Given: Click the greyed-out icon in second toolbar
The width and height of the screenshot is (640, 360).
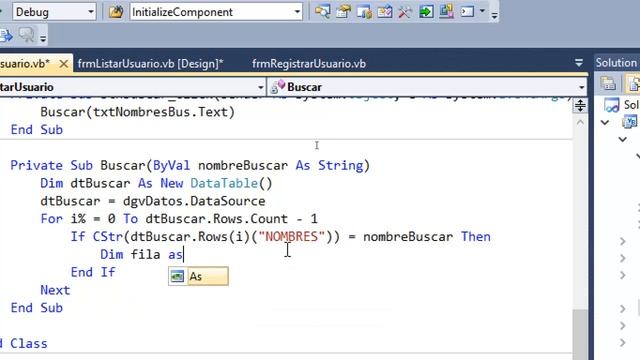Looking at the screenshot, I should [x=27, y=36].
